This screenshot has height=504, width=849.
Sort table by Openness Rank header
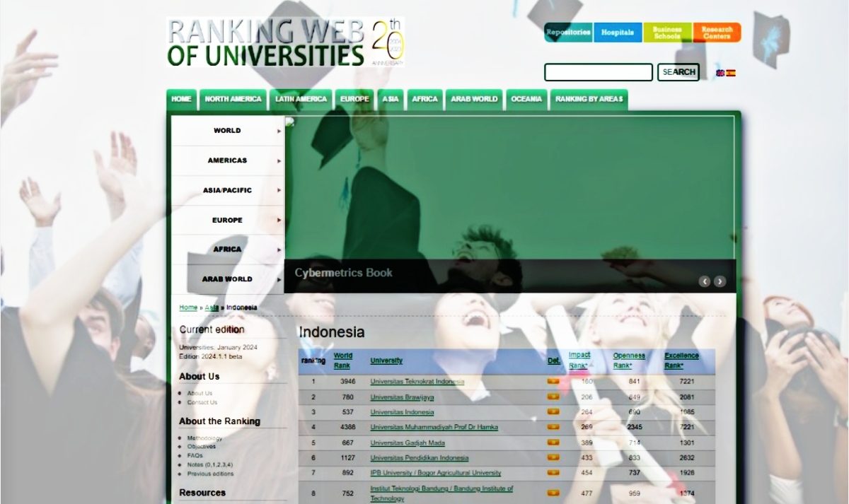point(629,361)
